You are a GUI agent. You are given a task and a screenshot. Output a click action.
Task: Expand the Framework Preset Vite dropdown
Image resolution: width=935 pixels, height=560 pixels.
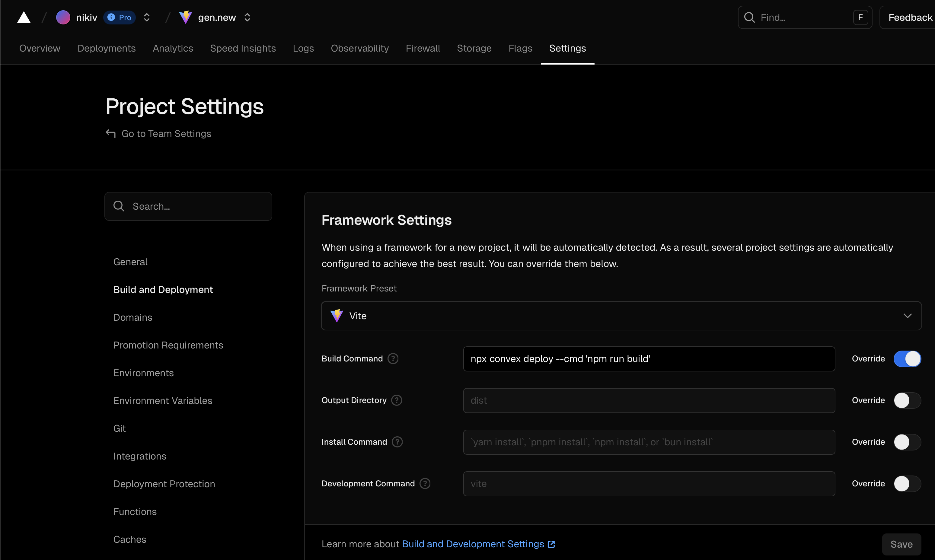(x=621, y=316)
